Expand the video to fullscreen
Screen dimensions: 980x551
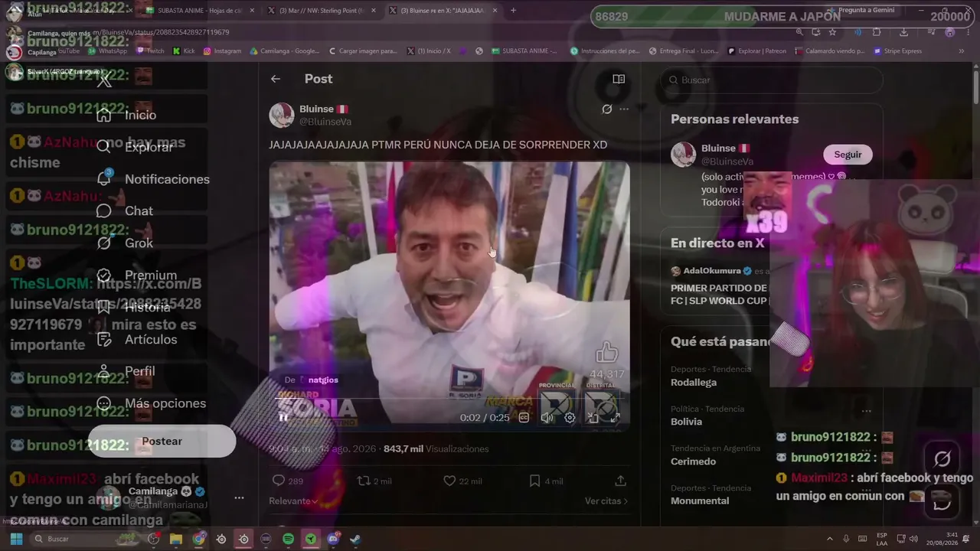click(x=615, y=418)
